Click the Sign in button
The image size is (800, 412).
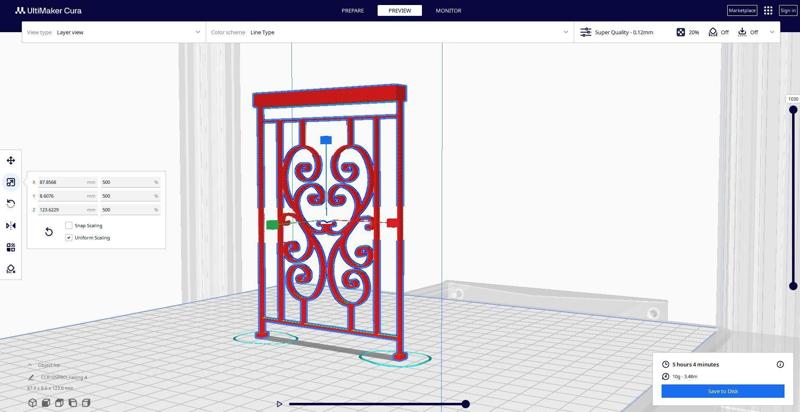pyautogui.click(x=788, y=10)
